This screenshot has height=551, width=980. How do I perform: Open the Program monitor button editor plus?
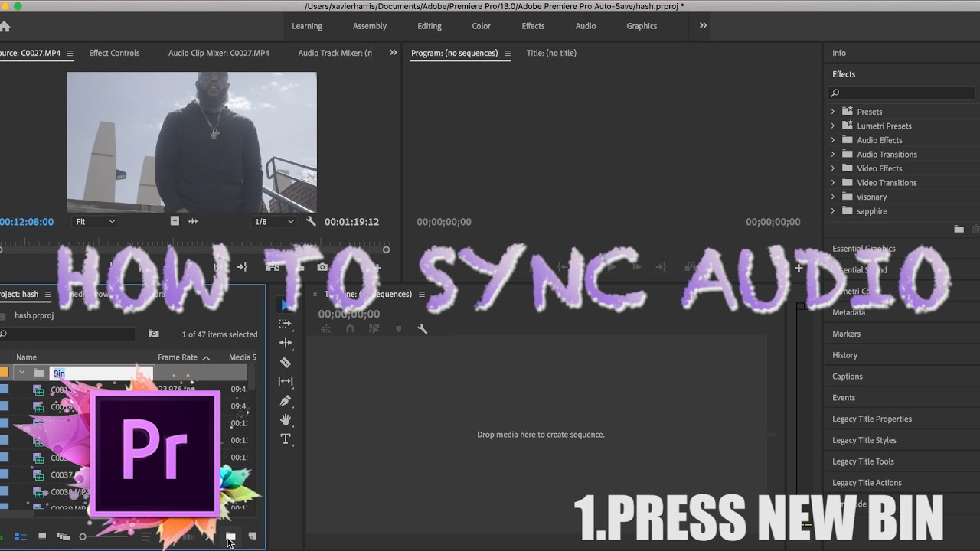799,268
